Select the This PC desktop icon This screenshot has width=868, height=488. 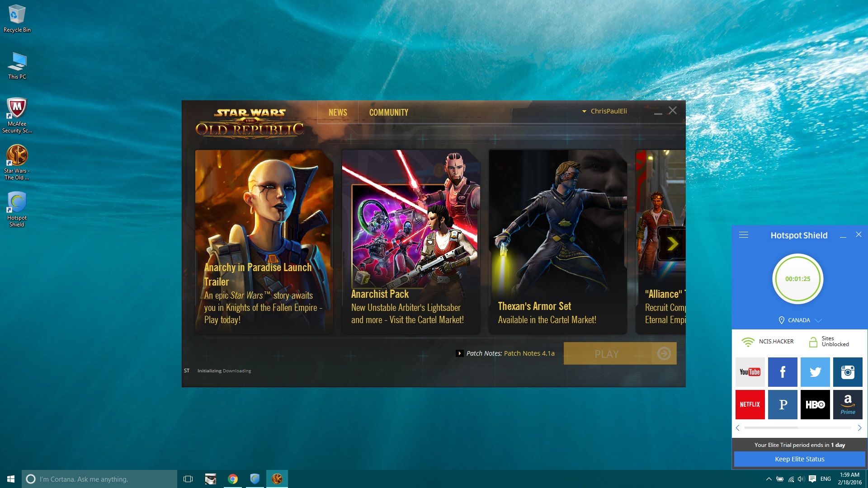pos(17,66)
